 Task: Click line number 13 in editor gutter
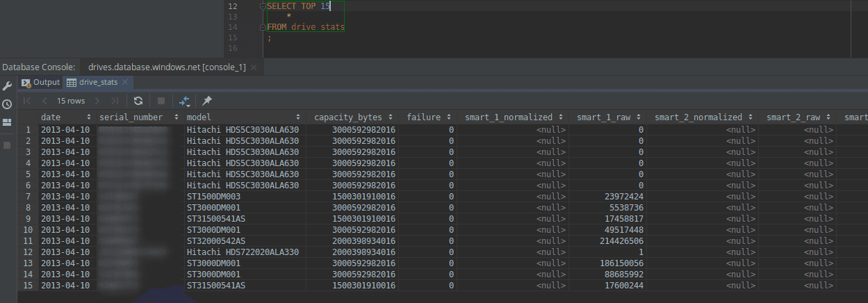[232, 16]
